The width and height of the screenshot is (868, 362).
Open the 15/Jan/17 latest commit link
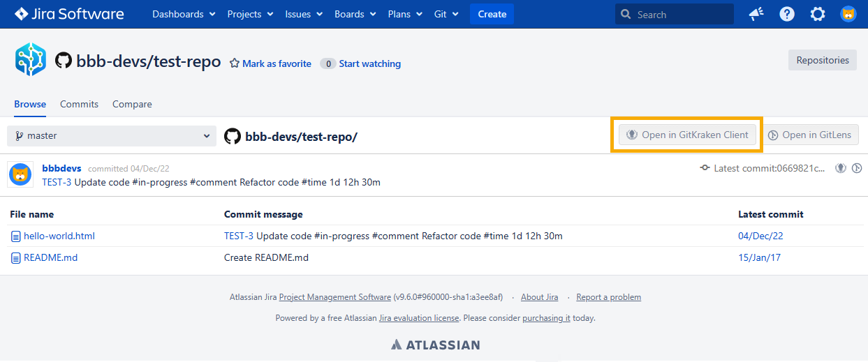click(x=759, y=257)
